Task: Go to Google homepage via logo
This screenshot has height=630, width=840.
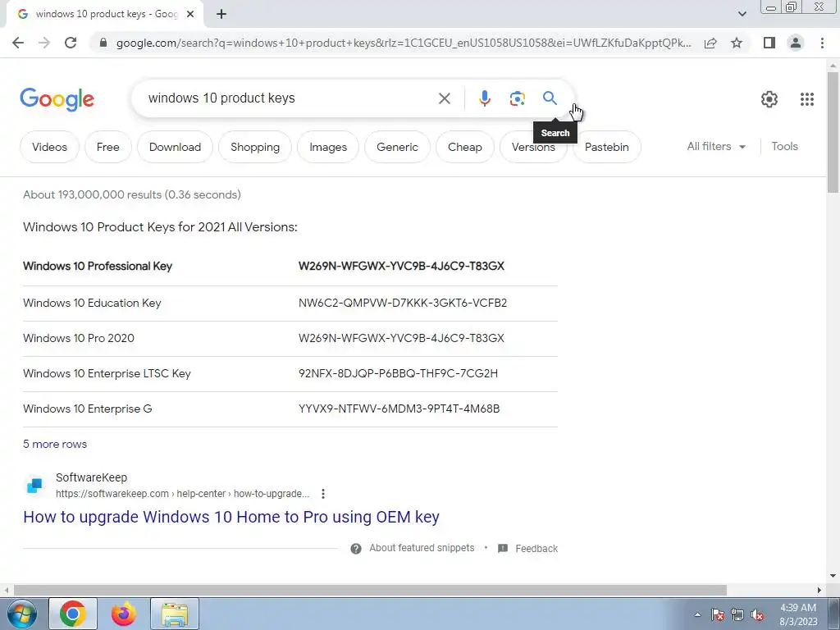Action: [x=57, y=99]
